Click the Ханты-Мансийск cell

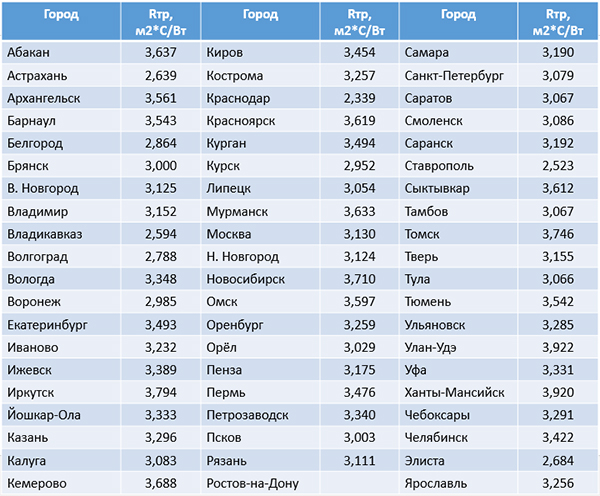click(x=458, y=392)
